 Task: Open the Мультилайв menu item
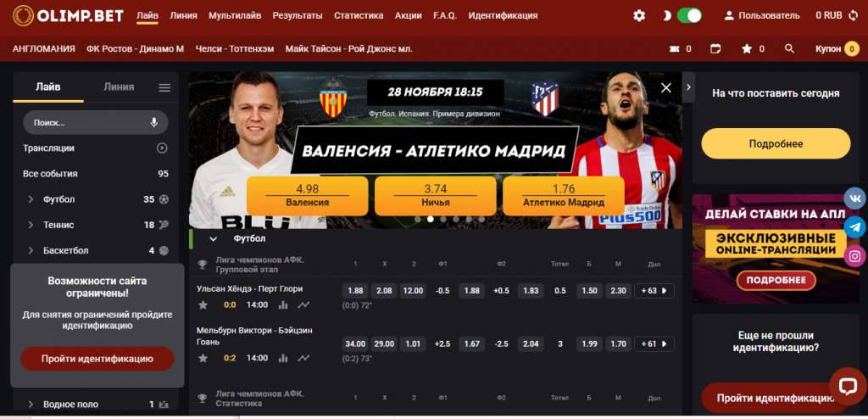click(235, 15)
